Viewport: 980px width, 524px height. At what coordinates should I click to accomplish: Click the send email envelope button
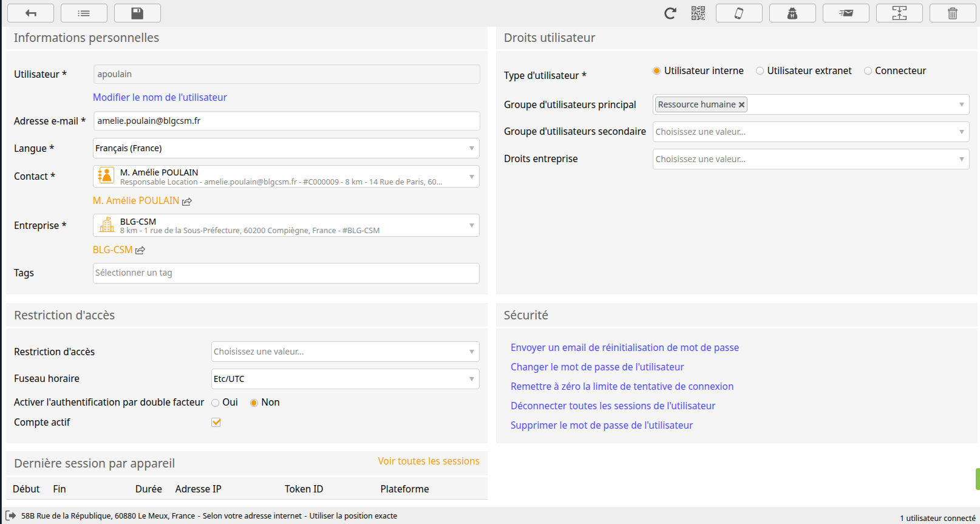(x=846, y=13)
